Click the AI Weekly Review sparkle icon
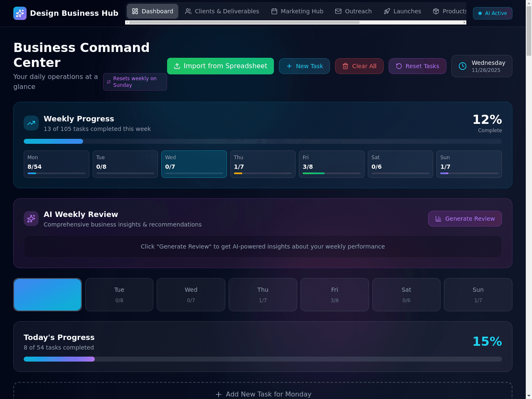The width and height of the screenshot is (532, 399). pos(31,219)
